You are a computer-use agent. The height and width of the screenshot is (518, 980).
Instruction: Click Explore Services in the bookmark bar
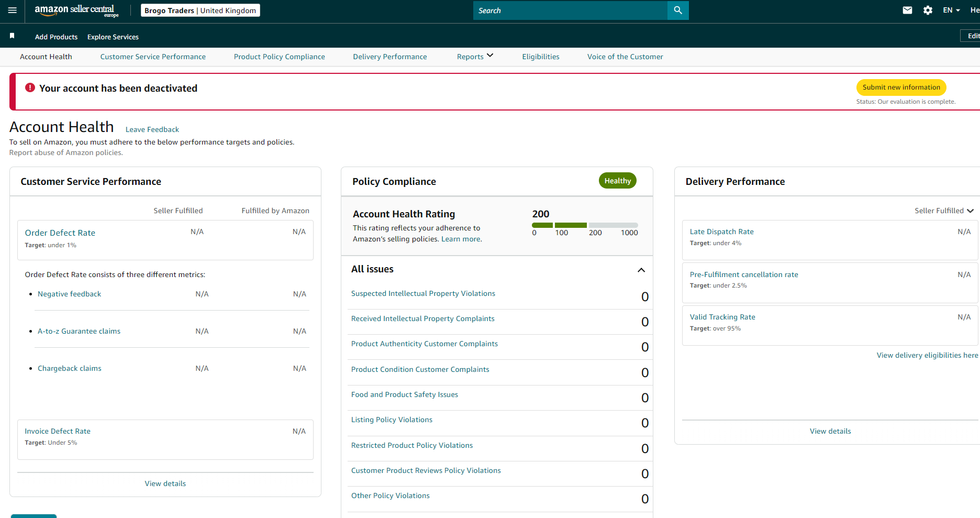113,37
